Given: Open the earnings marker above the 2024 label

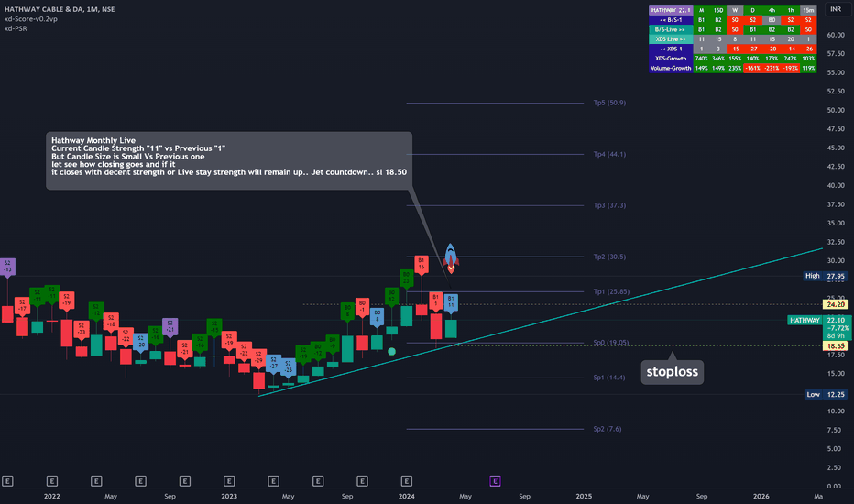Looking at the screenshot, I should tap(406, 480).
